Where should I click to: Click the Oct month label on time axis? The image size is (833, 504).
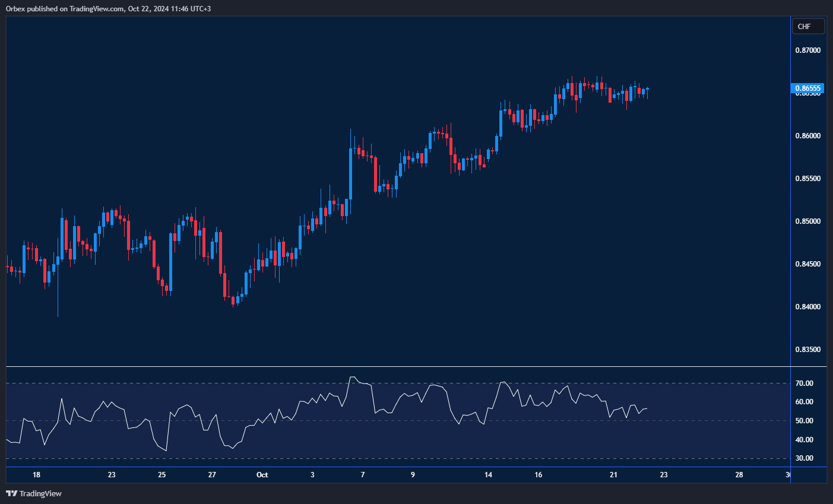262,475
